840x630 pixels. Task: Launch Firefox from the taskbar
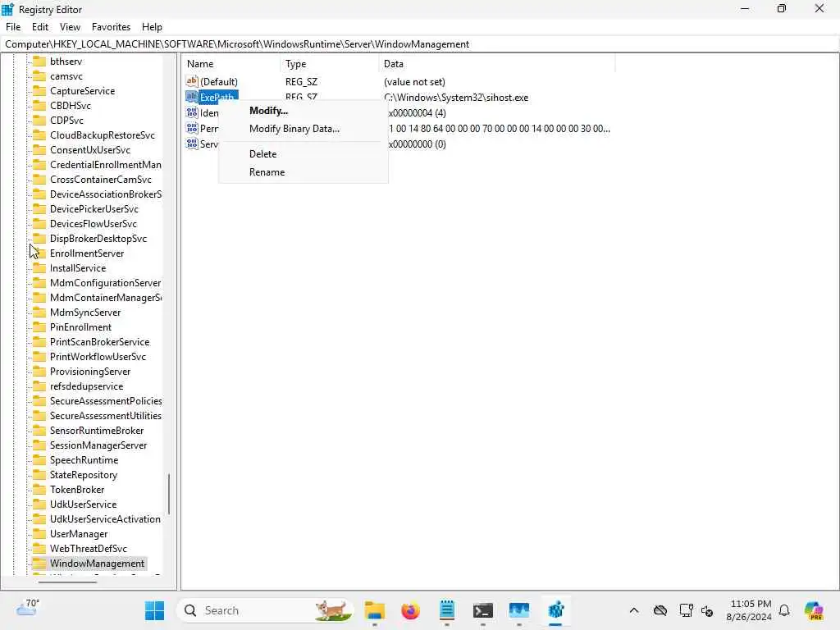click(410, 610)
